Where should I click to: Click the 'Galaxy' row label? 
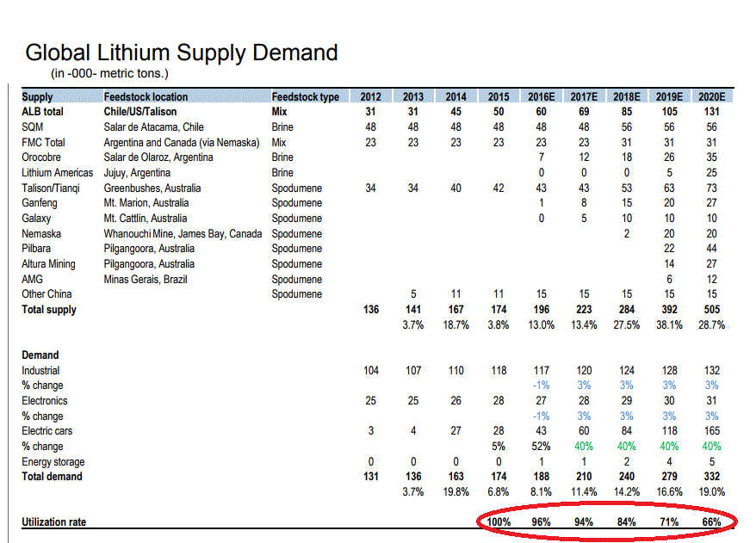click(x=36, y=219)
